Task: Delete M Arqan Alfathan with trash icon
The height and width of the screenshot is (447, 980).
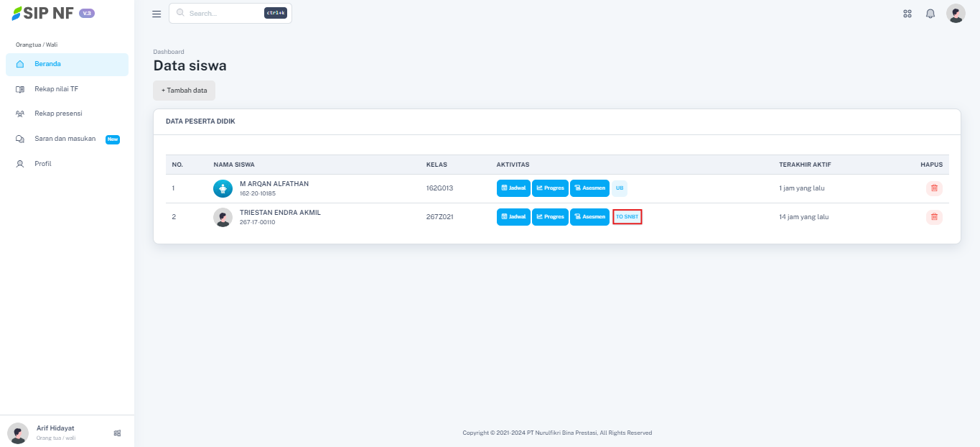Action: [x=934, y=188]
